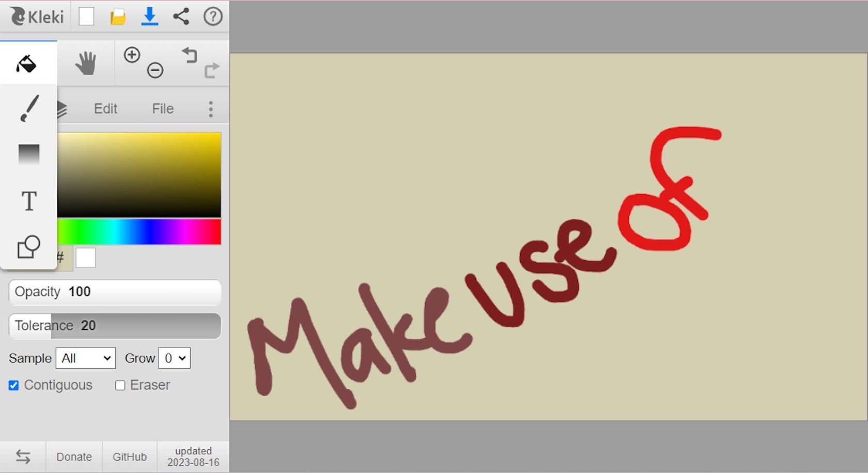The height and width of the screenshot is (473, 868).
Task: Choose the Gradient tool
Action: (29, 154)
